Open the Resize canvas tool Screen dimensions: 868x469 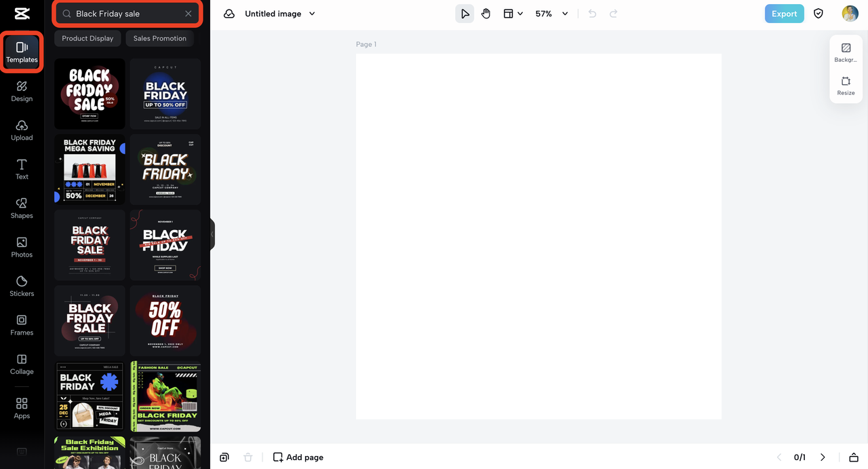tap(846, 86)
